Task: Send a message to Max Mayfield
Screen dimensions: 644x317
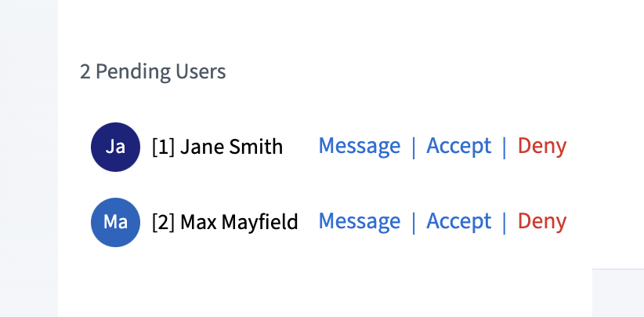Action: pyautogui.click(x=359, y=221)
